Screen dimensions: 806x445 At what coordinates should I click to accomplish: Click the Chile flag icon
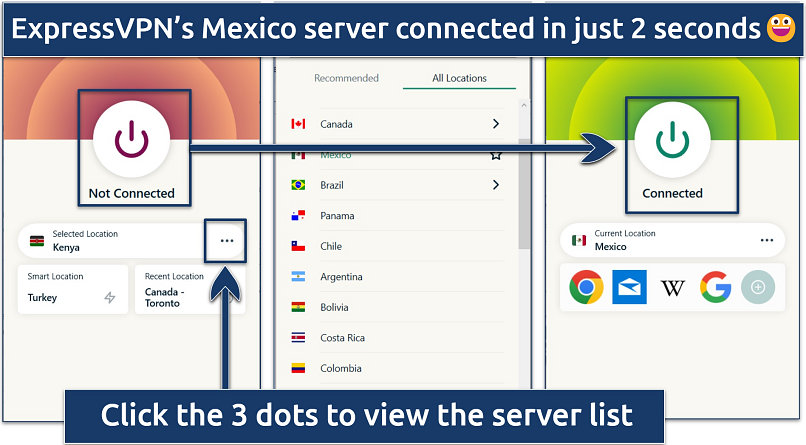coord(298,246)
